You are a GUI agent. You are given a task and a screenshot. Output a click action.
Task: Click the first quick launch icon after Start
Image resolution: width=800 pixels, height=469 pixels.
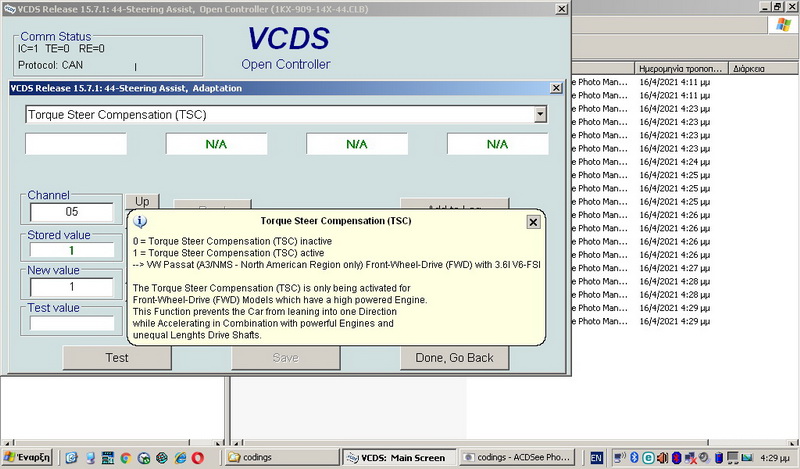click(71, 458)
